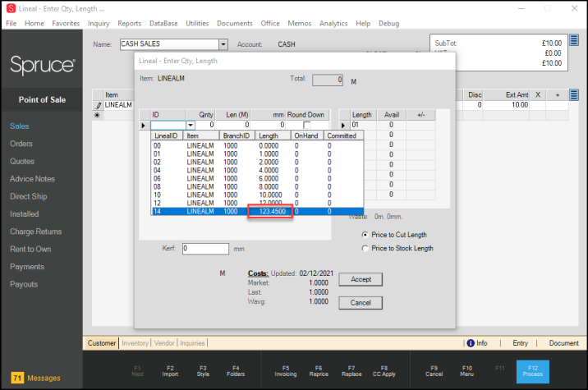Click the OnHand column header

pos(307,135)
